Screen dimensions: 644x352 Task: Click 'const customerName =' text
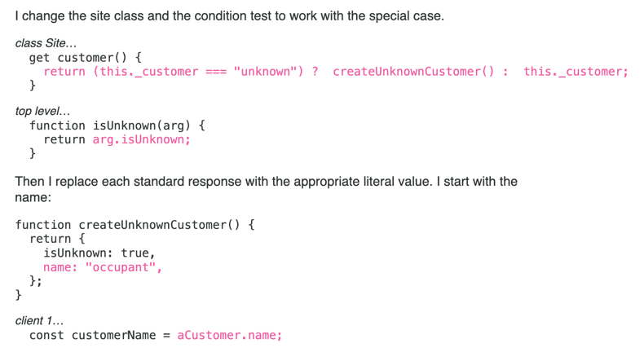(99, 335)
